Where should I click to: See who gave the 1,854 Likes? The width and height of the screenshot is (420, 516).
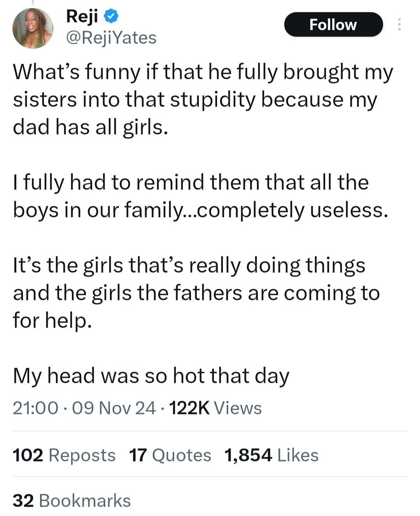point(271,455)
